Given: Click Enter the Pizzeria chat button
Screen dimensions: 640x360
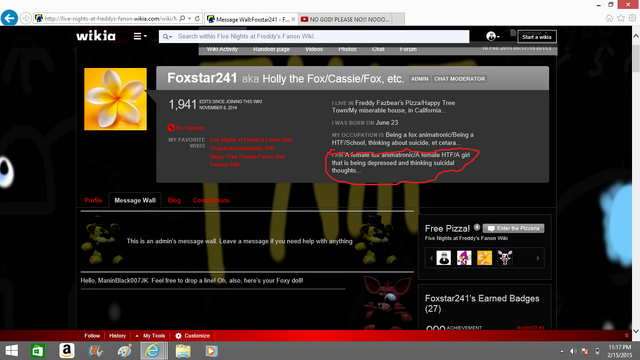Looking at the screenshot, I should pos(513,229).
